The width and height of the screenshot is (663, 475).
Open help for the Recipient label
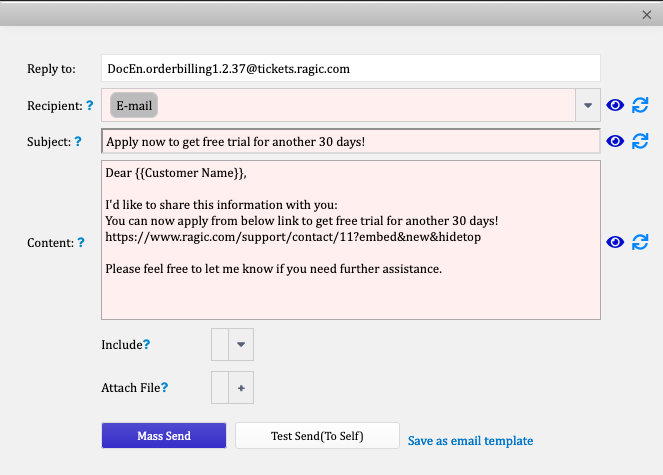coord(90,105)
